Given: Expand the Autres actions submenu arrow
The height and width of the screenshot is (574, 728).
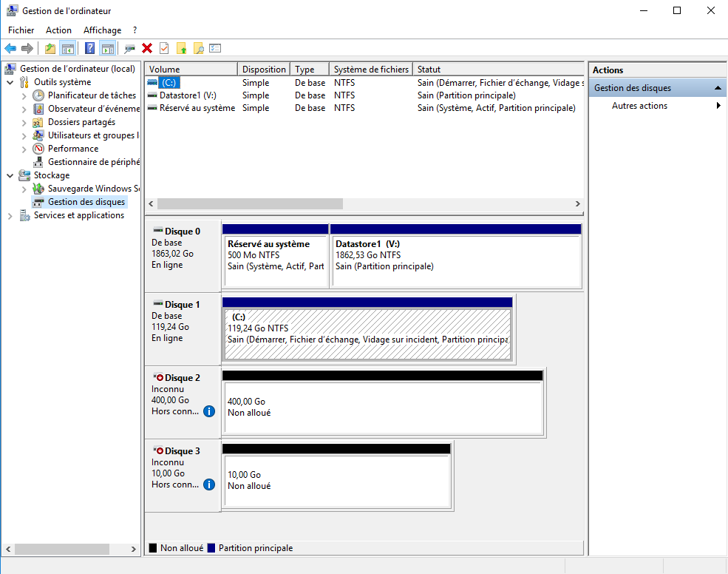Looking at the screenshot, I should click(718, 105).
